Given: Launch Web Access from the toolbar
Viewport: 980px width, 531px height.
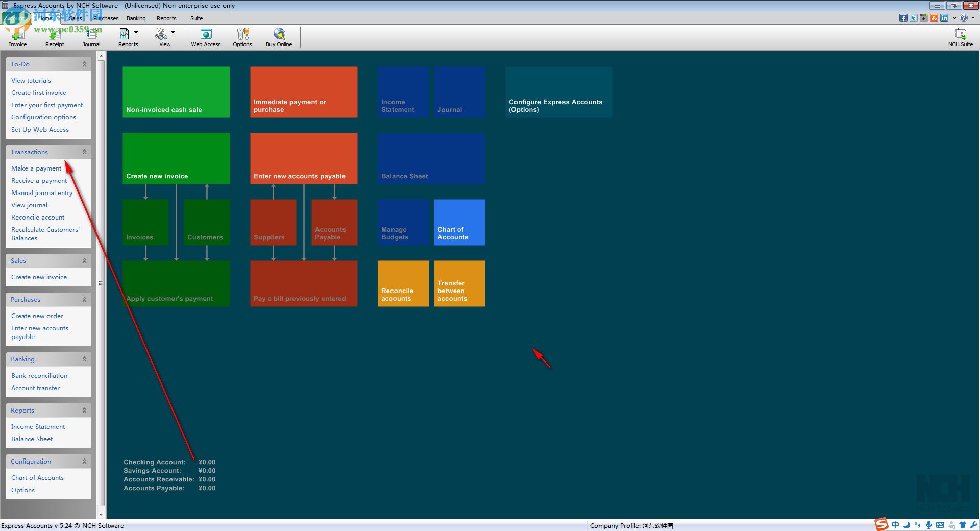Looking at the screenshot, I should click(x=206, y=37).
